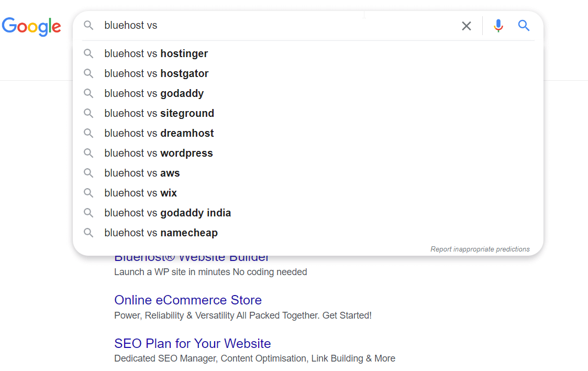Clear the search box with X icon
Screen dimensions: 588x371
(466, 26)
